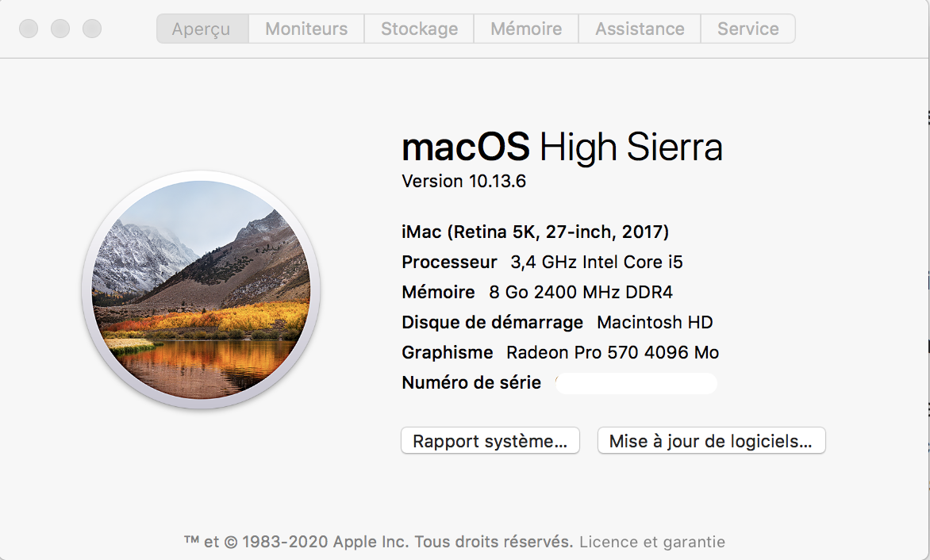Click the Macintosh HD startup disk name
The width and height of the screenshot is (930, 560).
point(655,323)
